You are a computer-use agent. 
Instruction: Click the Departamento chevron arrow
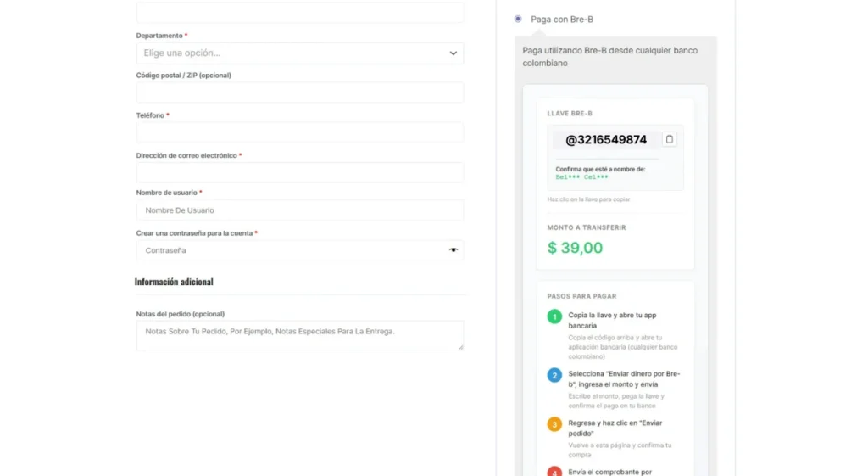click(x=453, y=53)
